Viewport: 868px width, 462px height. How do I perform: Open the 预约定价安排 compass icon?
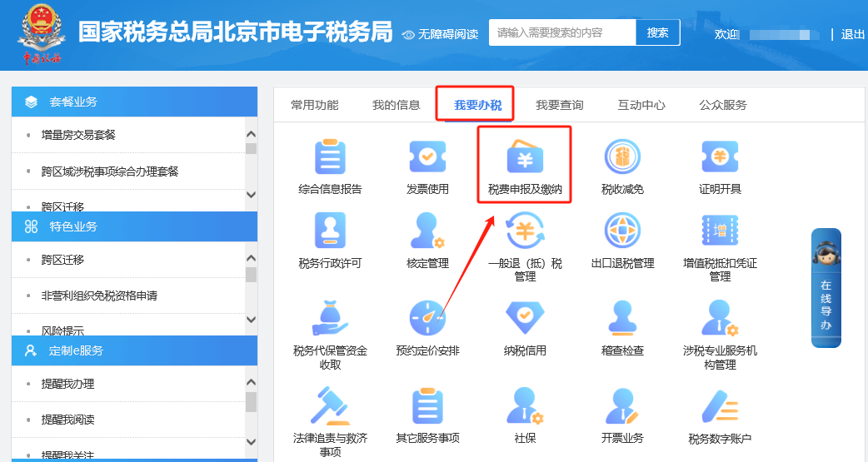427,318
